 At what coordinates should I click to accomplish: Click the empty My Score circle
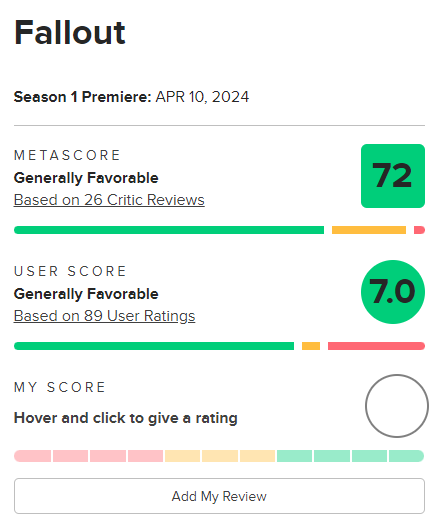[x=397, y=406]
